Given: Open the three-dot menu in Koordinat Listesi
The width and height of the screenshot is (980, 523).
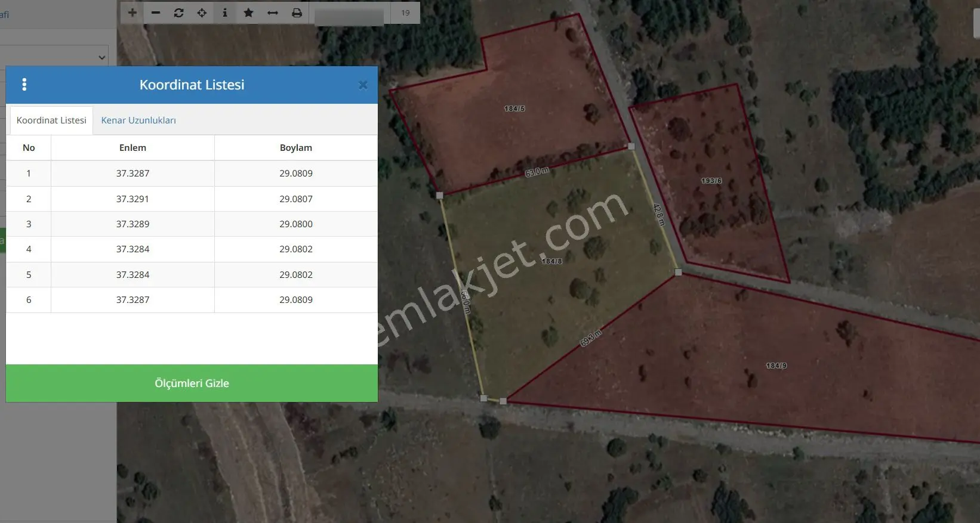Looking at the screenshot, I should (24, 85).
